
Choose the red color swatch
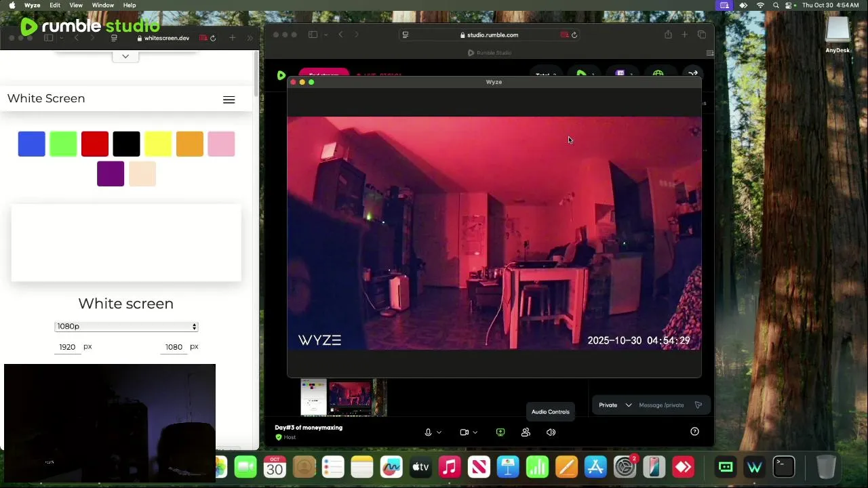95,144
